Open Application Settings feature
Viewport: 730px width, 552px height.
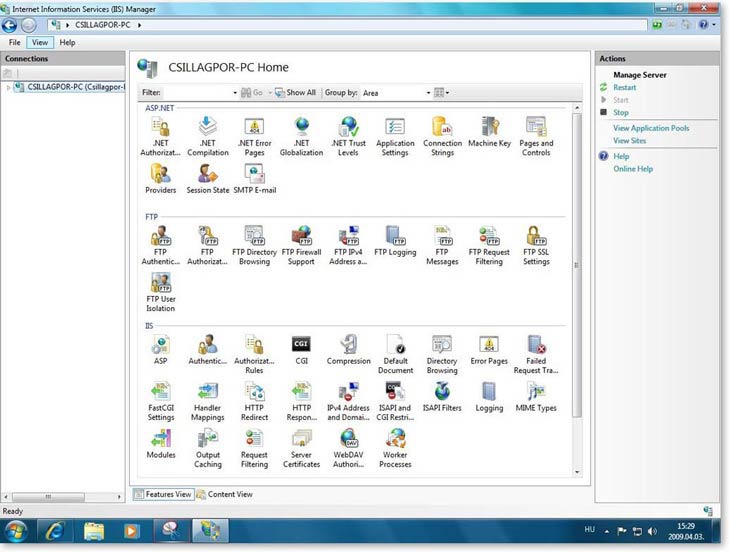[x=395, y=136]
